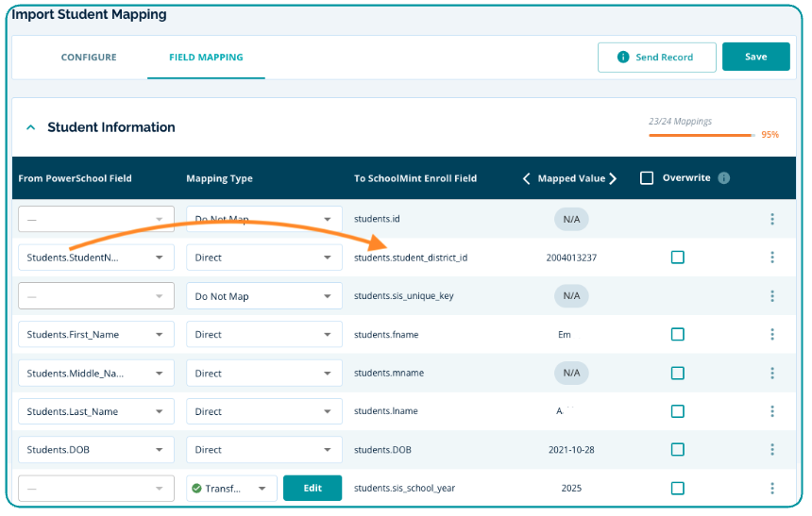
Task: Open three-dot menu for students.DOB row
Action: (771, 450)
